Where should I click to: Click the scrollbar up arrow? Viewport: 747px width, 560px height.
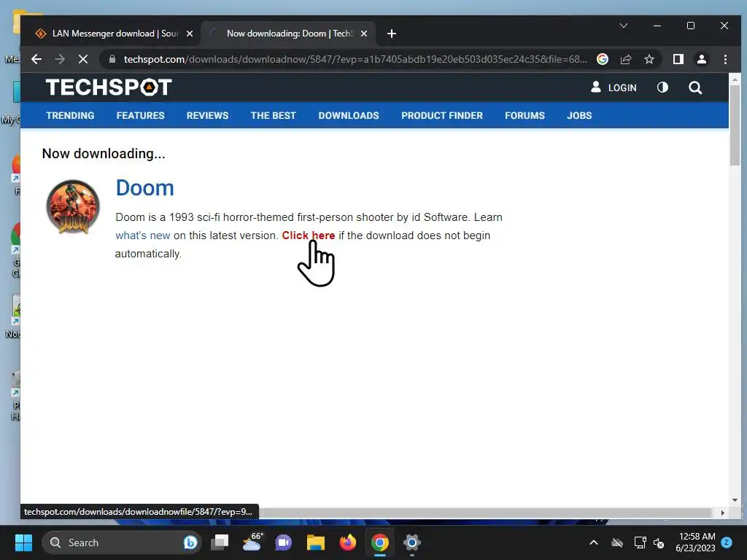point(735,79)
